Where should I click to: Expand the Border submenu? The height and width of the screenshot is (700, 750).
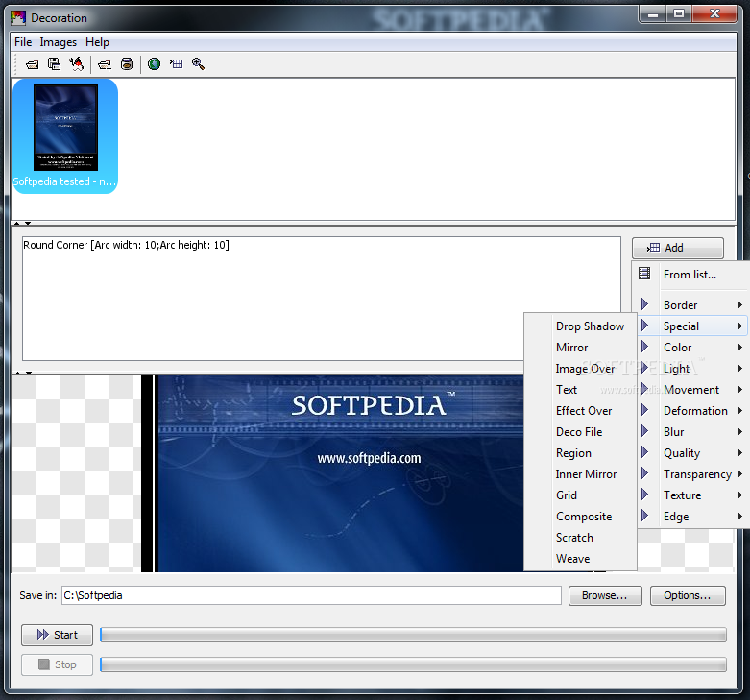click(691, 305)
